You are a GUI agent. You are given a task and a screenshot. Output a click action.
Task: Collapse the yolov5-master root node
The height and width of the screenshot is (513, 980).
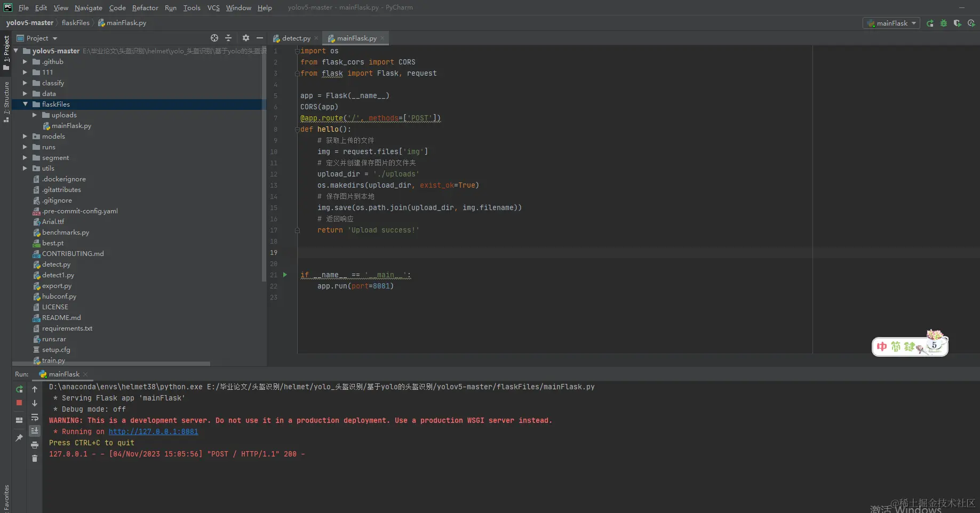[15, 51]
